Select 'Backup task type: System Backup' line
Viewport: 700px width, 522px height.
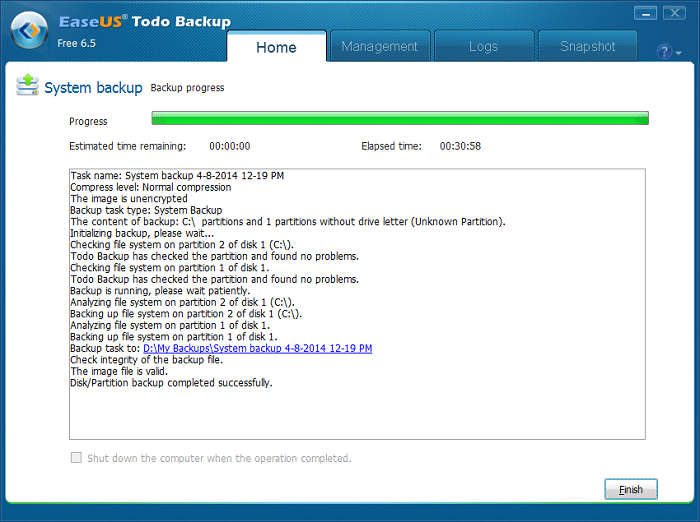point(146,210)
